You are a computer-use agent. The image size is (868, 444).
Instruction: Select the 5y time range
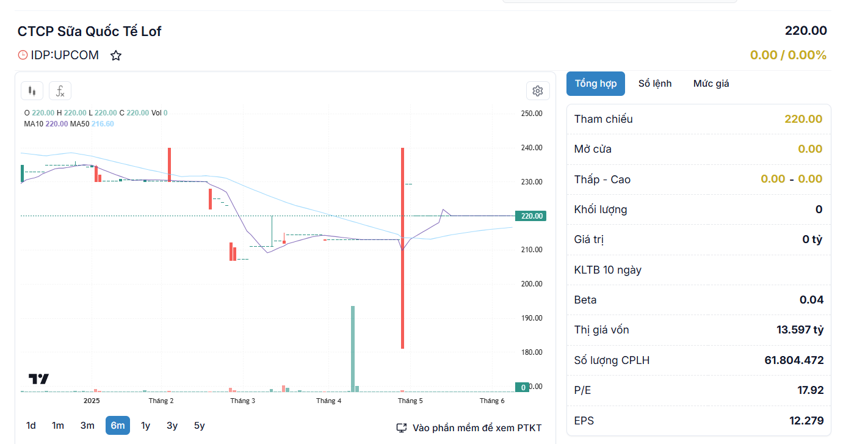pos(200,426)
